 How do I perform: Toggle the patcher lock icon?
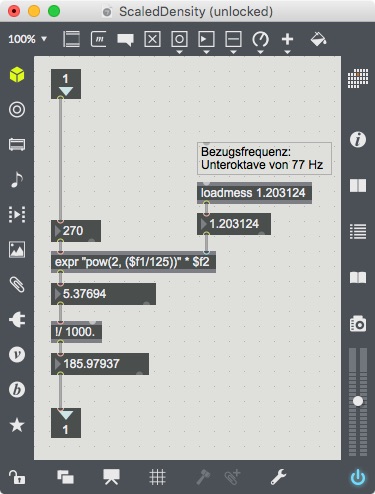16,477
